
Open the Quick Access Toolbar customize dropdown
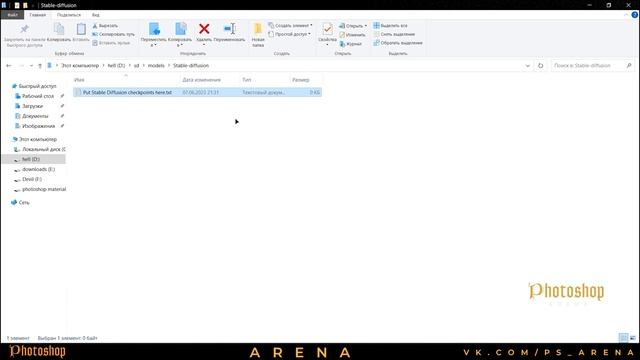pyautogui.click(x=33, y=5)
